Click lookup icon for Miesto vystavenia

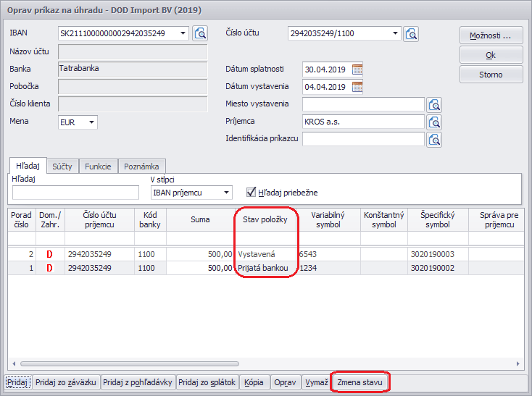pyautogui.click(x=434, y=104)
